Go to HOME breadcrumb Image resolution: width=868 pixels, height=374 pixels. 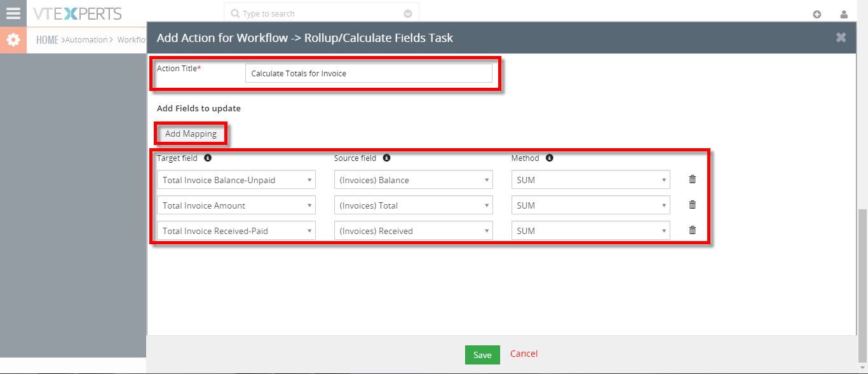click(x=47, y=40)
